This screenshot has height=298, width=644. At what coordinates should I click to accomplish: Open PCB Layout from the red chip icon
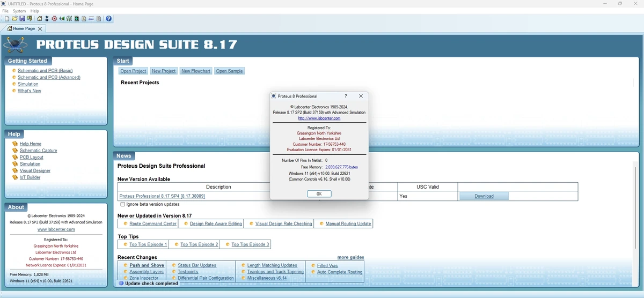[x=54, y=18]
